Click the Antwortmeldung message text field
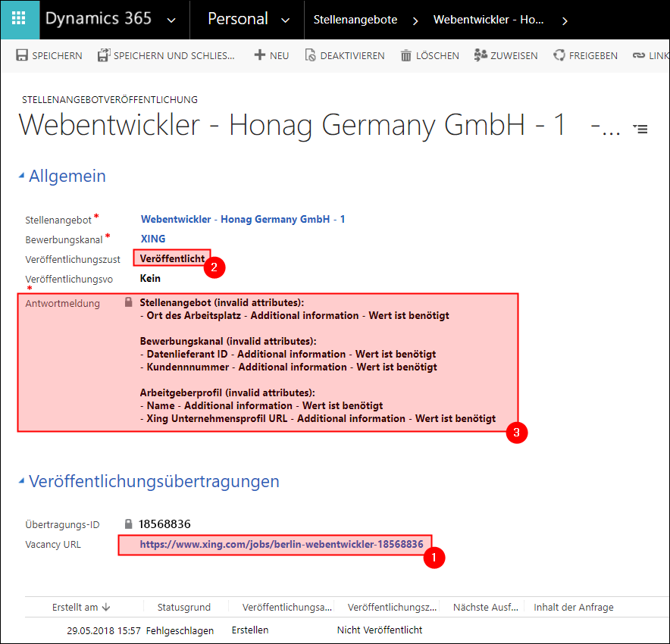Viewport: 670px width, 644px height. point(318,361)
